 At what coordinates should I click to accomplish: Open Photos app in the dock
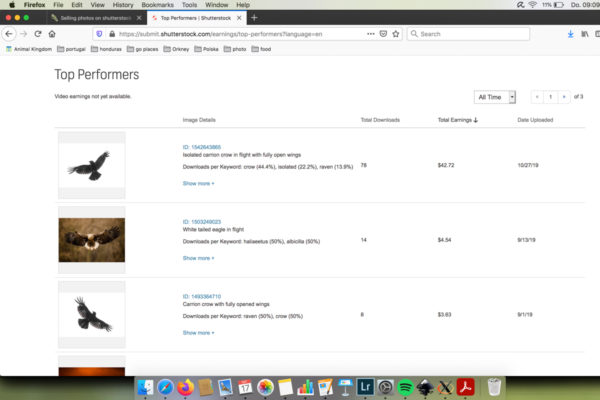265,387
